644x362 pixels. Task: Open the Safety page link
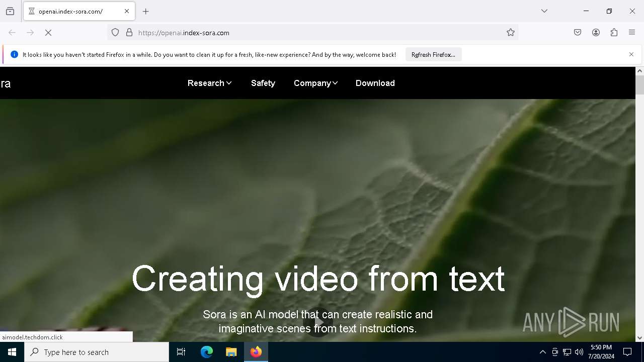click(263, 83)
